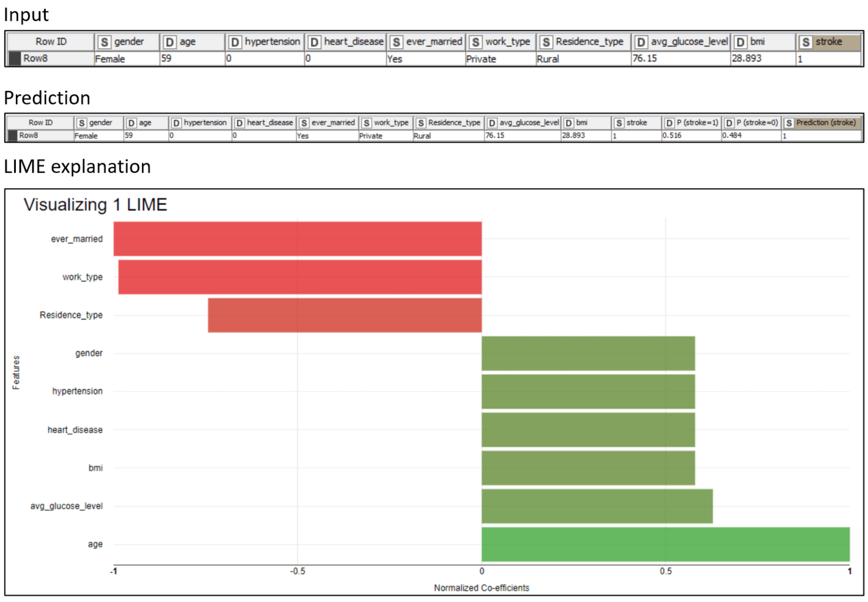Click the Visualizing 1 LIME chart title
Image resolution: width=868 pixels, height=602 pixels.
tap(96, 204)
